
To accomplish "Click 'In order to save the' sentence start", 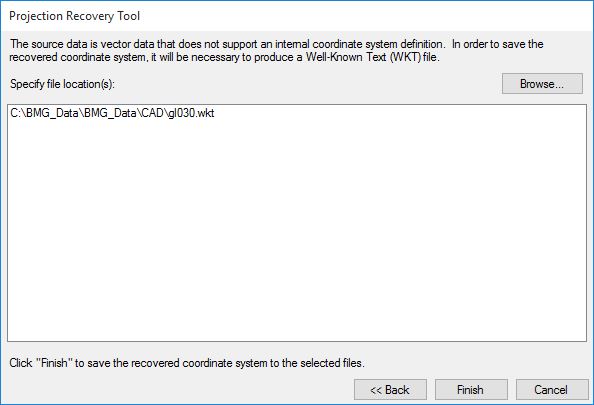I will [x=497, y=44].
